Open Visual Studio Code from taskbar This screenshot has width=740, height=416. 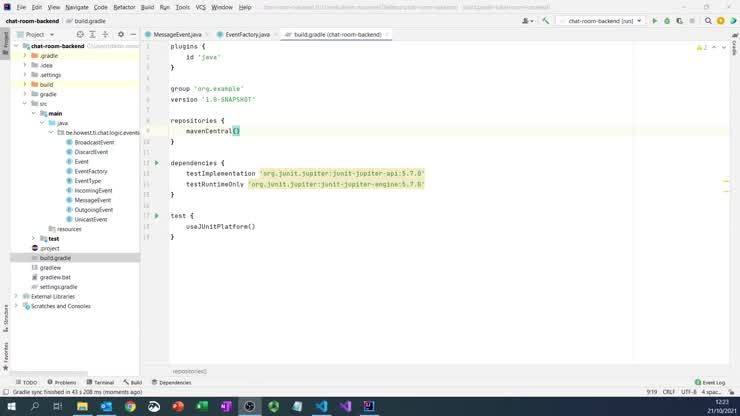[321, 406]
